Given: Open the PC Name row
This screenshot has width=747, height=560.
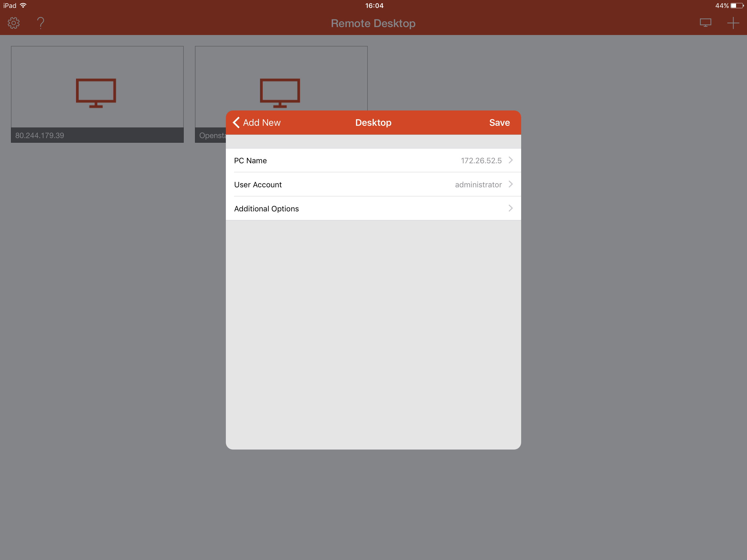Looking at the screenshot, I should click(x=373, y=161).
